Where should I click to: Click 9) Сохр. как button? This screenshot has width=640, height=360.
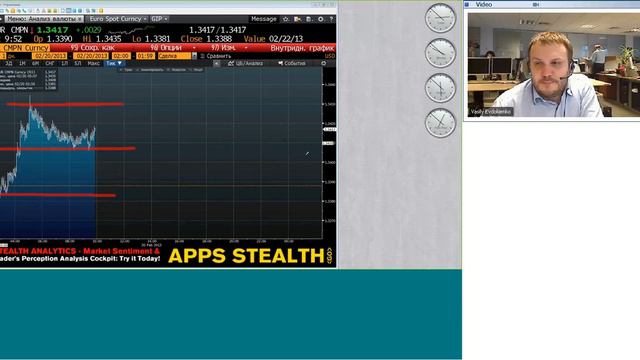pyautogui.click(x=92, y=48)
